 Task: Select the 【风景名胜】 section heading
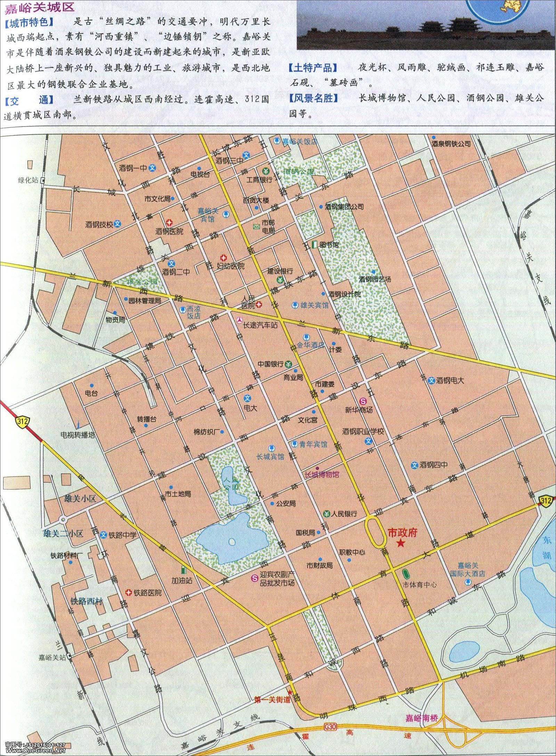pyautogui.click(x=313, y=98)
